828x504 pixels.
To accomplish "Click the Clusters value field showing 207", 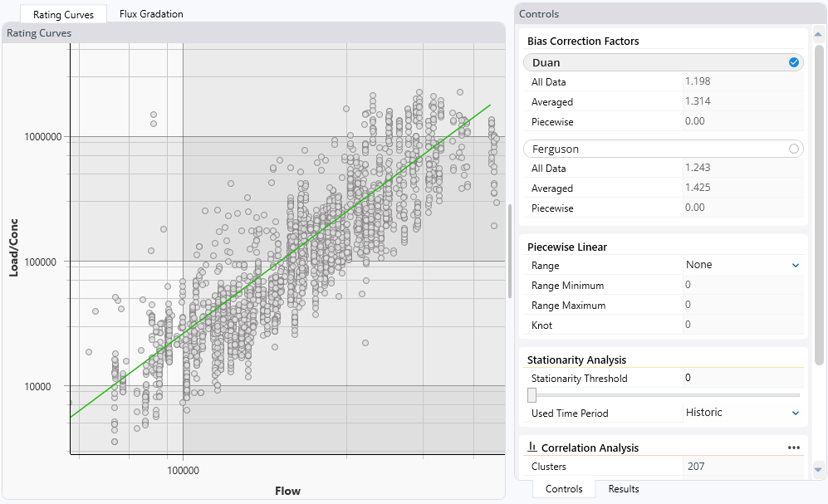I will pos(742,467).
